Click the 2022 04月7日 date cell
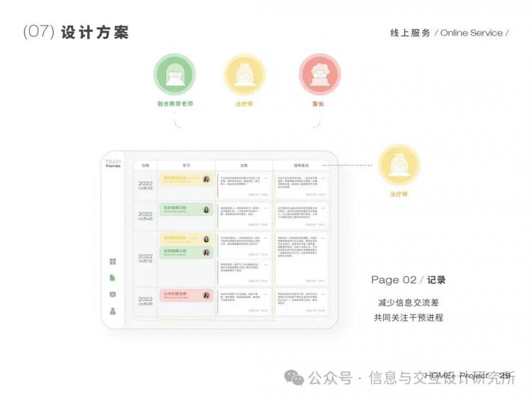 coord(145,258)
